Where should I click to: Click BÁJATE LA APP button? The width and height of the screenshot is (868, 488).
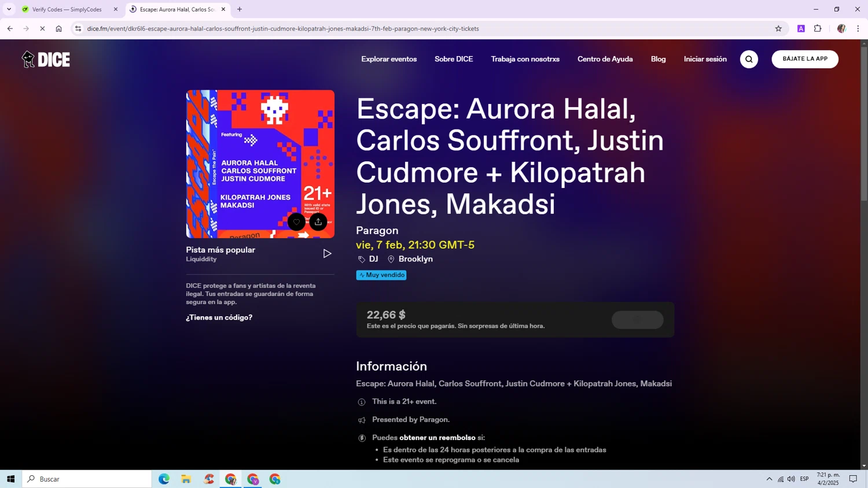click(805, 59)
